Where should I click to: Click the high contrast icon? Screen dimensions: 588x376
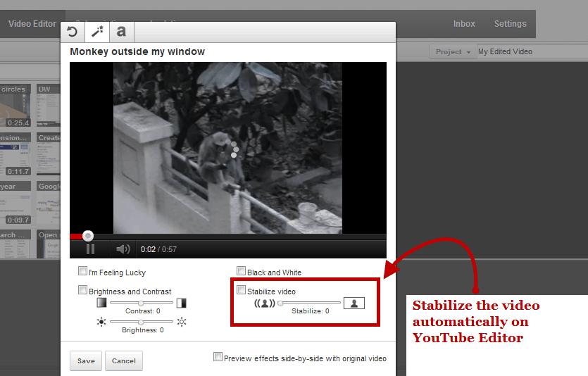tap(182, 303)
